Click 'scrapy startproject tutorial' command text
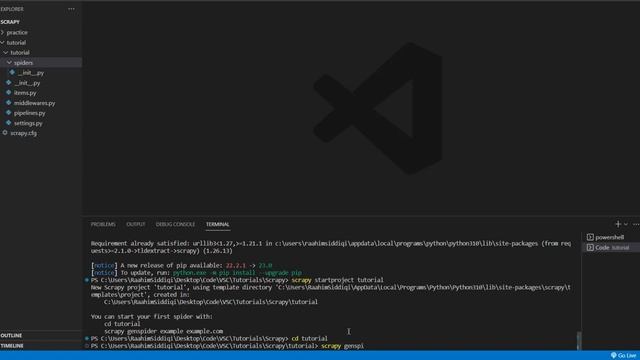This screenshot has height=360, width=640. tap(337, 280)
